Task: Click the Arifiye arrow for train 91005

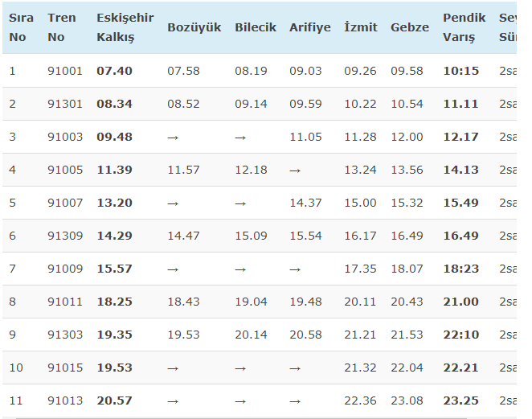Action: tap(295, 170)
